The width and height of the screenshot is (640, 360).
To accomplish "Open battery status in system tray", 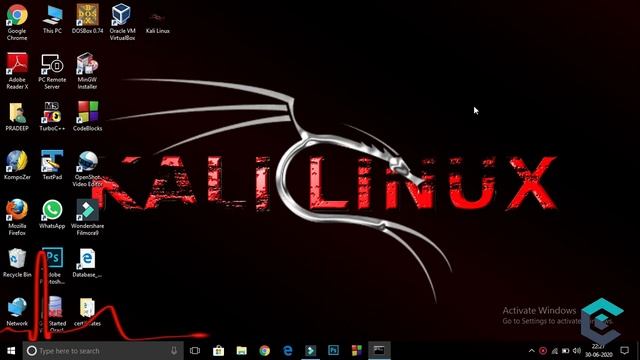I will pos(565,351).
